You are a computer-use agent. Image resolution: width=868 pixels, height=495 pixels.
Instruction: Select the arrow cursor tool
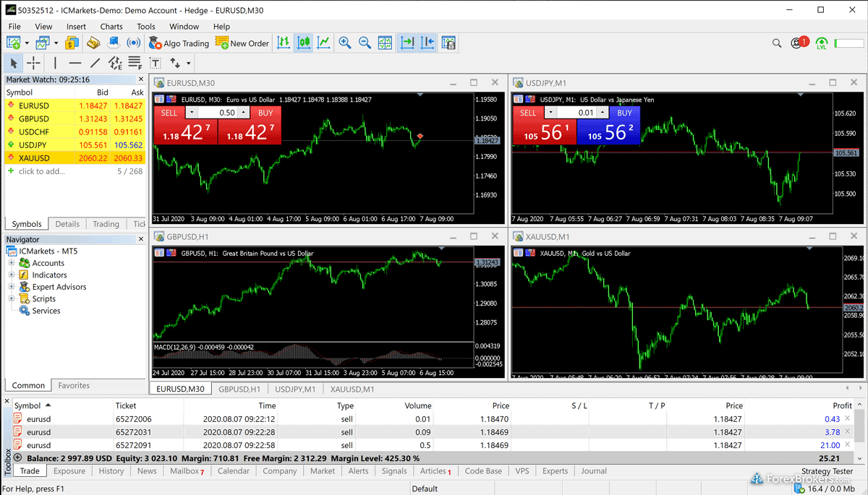14,64
